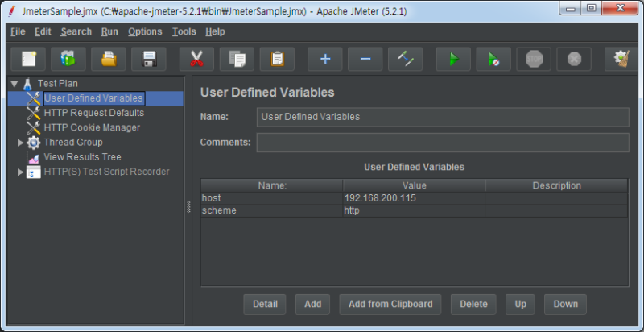Viewport: 644px width, 332px height.
Task: Click the Name input field
Action: 443,117
